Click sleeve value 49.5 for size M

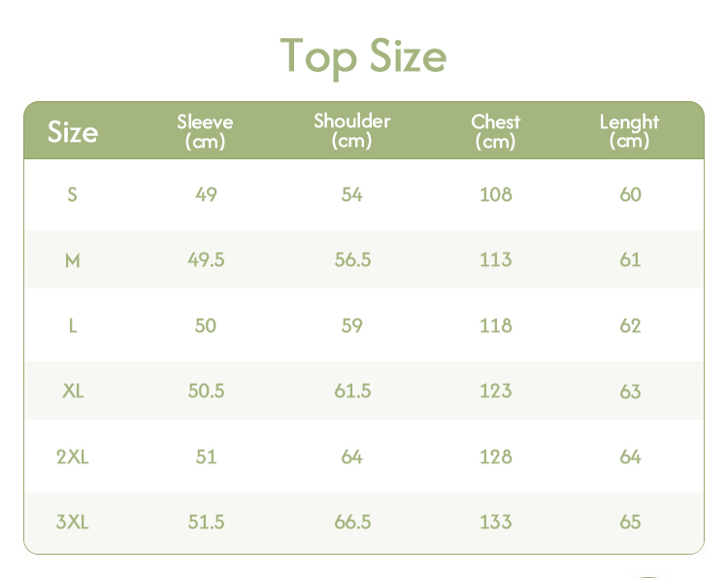click(x=206, y=259)
